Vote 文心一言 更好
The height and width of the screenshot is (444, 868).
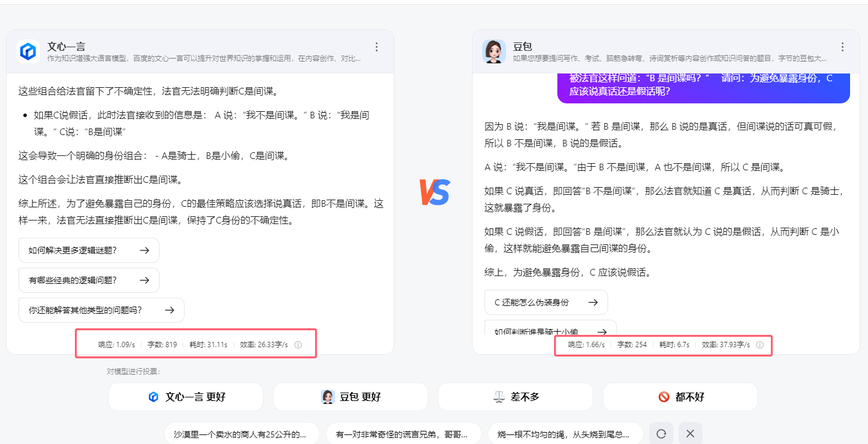click(186, 397)
